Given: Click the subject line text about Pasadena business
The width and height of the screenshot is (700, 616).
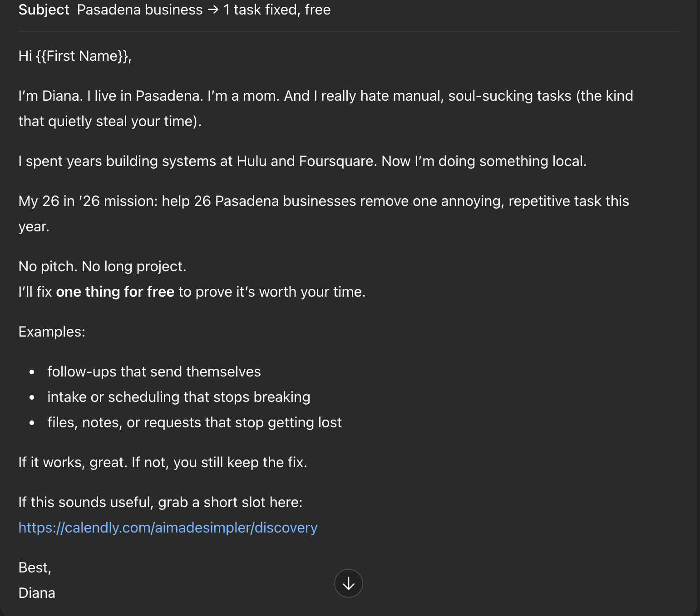Looking at the screenshot, I should (x=204, y=10).
